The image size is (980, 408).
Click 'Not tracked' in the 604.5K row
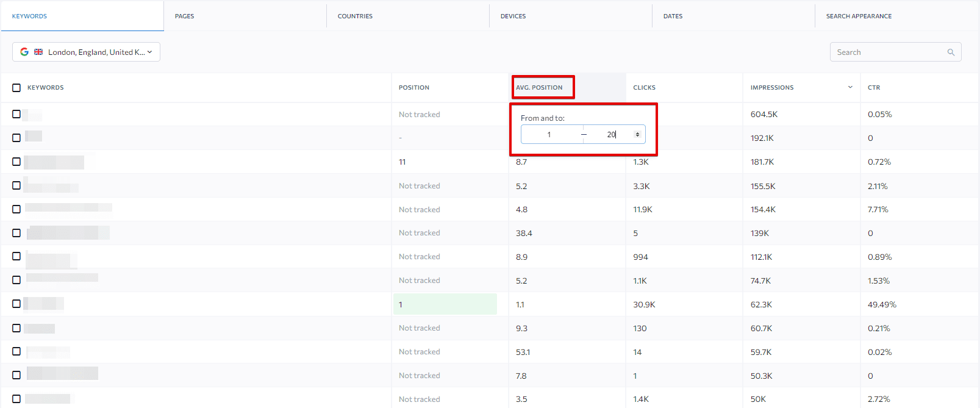pyautogui.click(x=420, y=115)
